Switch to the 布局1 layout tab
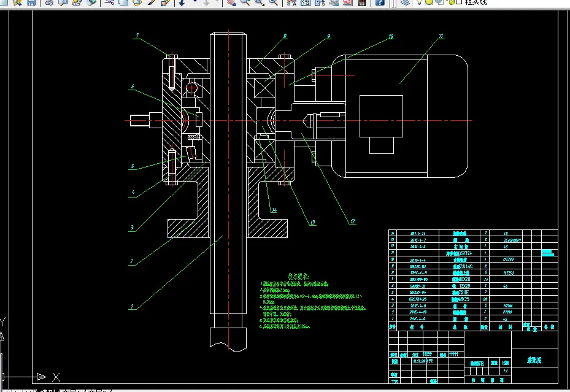The image size is (570, 392). coord(69,390)
